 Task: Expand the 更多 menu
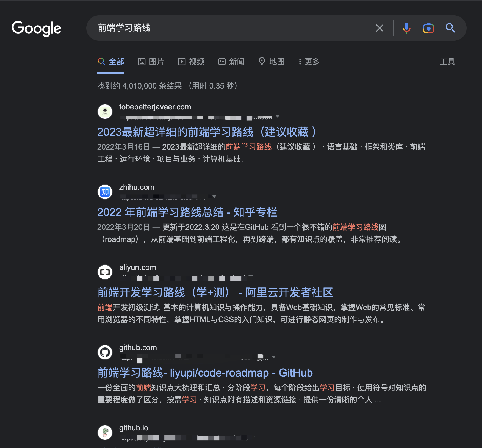[309, 62]
